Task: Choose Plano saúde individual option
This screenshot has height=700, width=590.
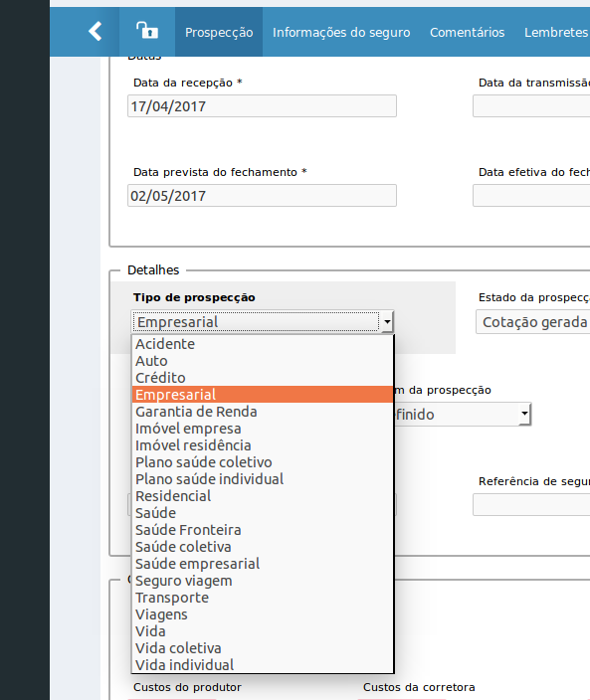Action: tap(263, 479)
